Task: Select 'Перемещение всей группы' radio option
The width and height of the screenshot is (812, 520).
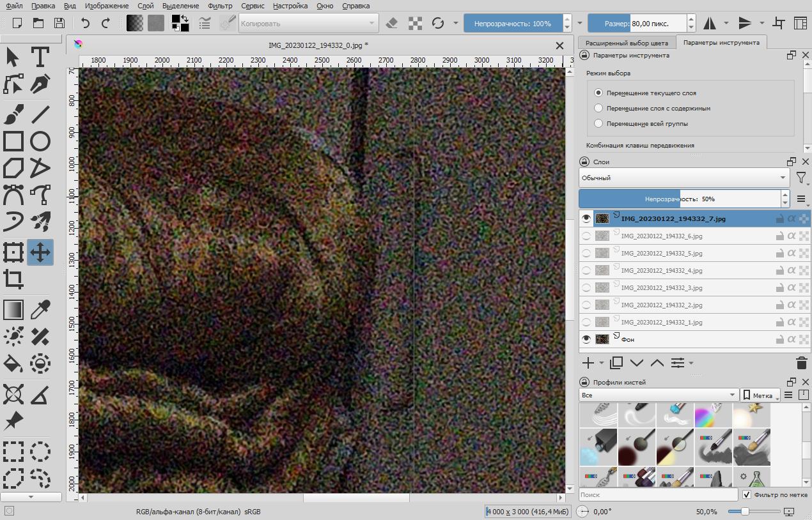Action: click(598, 123)
